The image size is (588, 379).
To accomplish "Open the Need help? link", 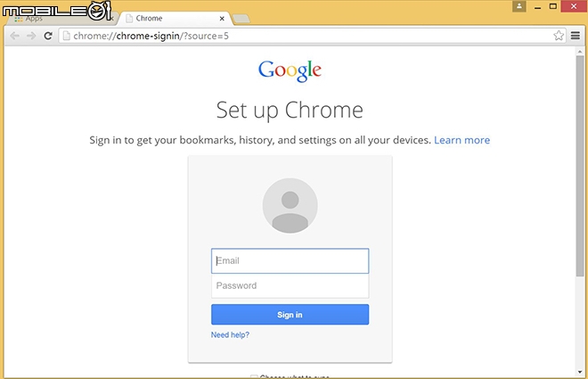I will click(230, 334).
